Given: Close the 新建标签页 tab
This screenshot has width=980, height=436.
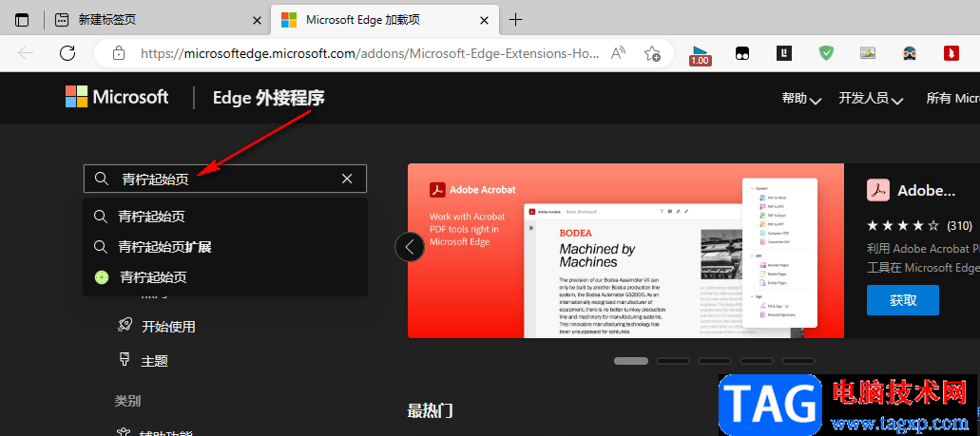Looking at the screenshot, I should (x=257, y=20).
